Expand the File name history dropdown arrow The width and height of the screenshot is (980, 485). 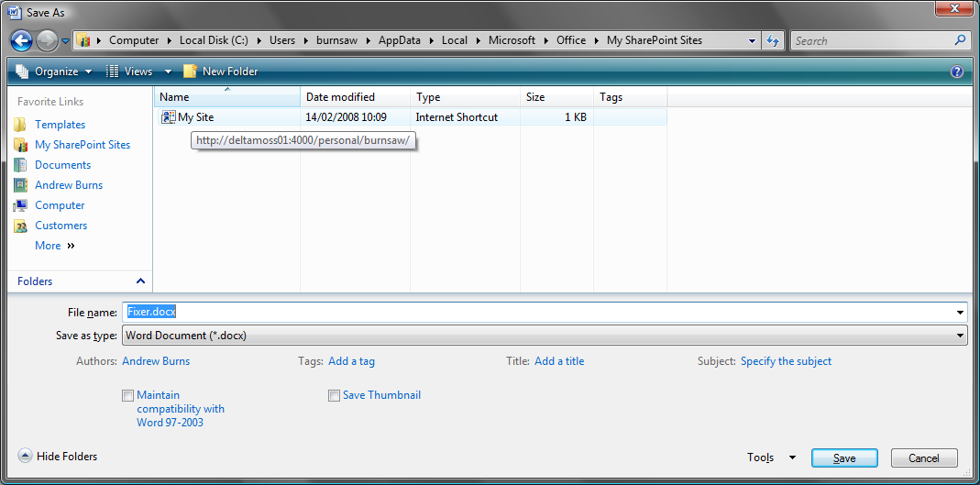pos(960,313)
